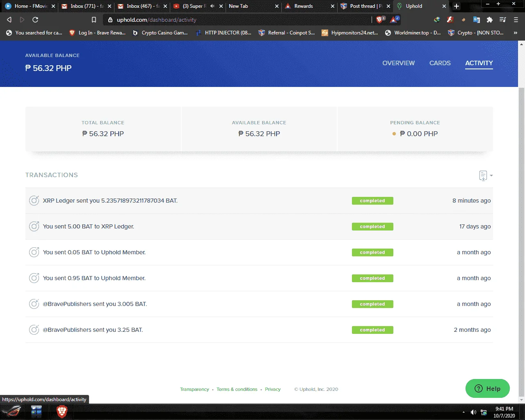525x420 pixels.
Task: Go to the OVERVIEW section
Action: pyautogui.click(x=398, y=63)
